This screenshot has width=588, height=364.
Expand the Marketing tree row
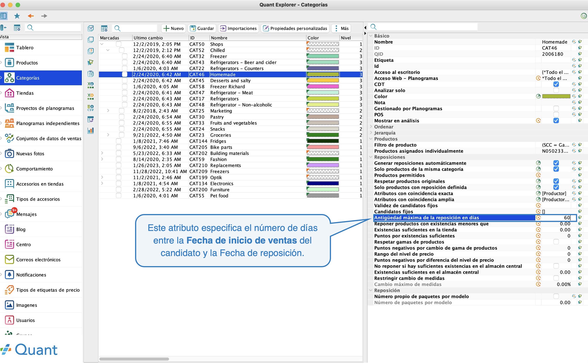click(108, 111)
